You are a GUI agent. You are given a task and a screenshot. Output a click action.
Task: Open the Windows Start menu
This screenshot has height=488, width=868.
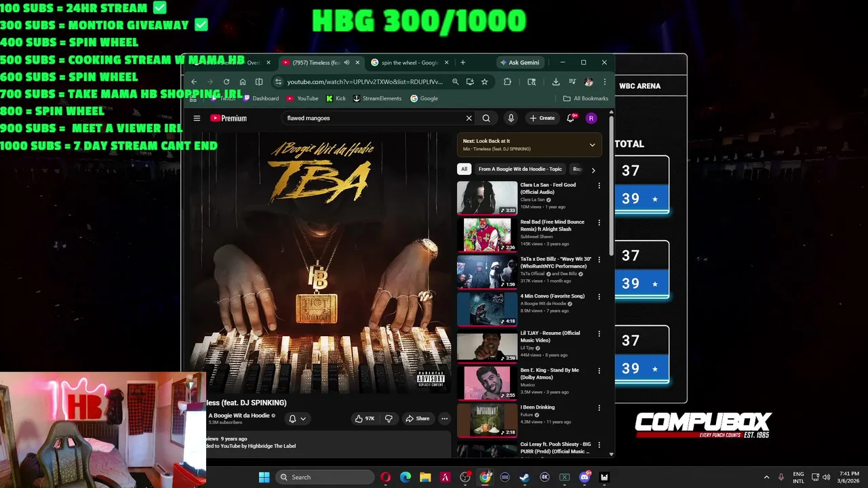pos(264,477)
